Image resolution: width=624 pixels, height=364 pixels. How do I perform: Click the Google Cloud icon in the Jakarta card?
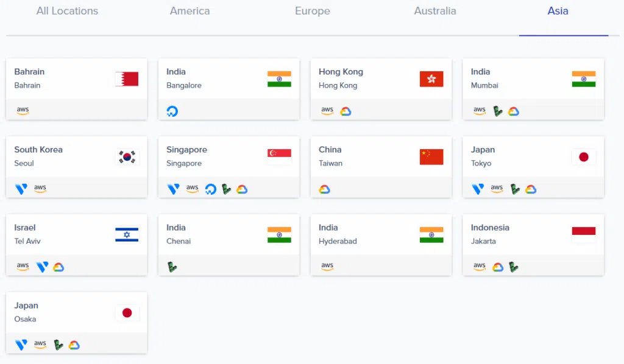pyautogui.click(x=497, y=267)
